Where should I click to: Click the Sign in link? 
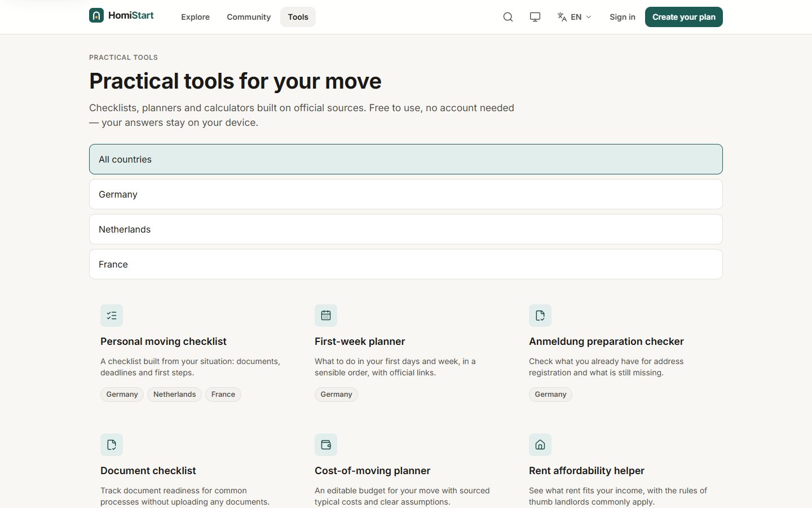623,17
